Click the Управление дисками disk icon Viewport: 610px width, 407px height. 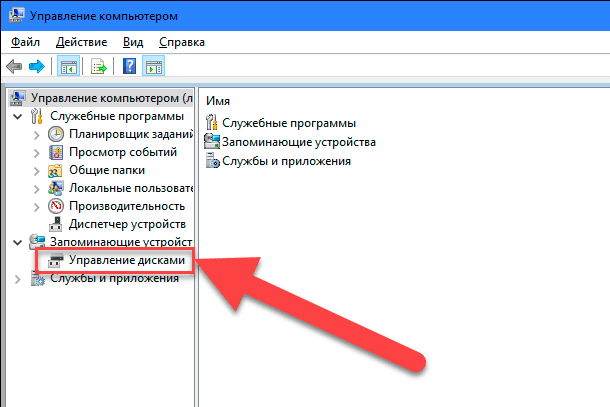(x=56, y=260)
